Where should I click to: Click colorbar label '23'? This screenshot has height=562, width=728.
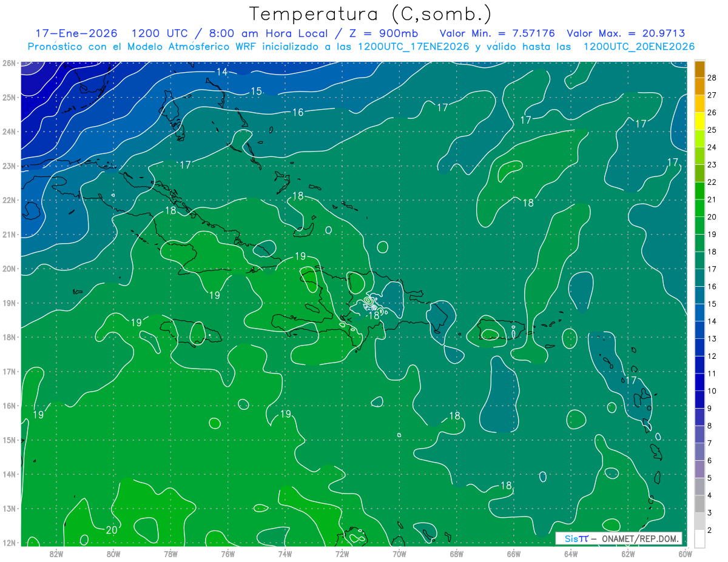pyautogui.click(x=712, y=165)
